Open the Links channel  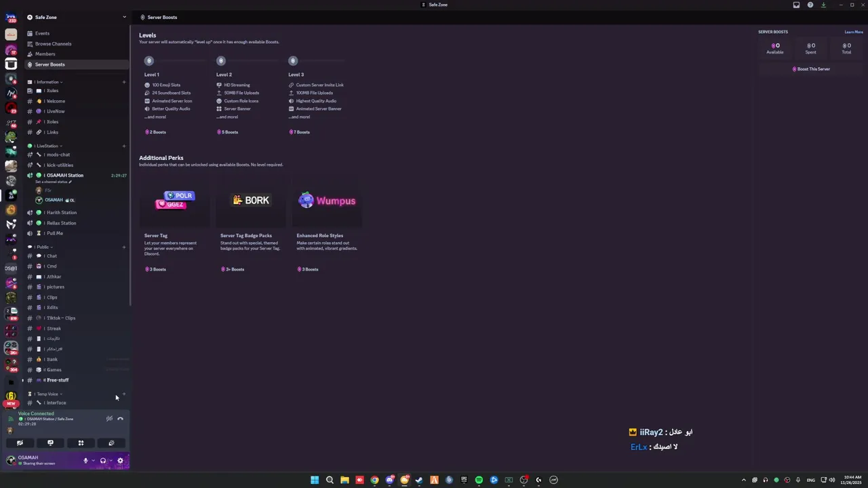click(77, 132)
